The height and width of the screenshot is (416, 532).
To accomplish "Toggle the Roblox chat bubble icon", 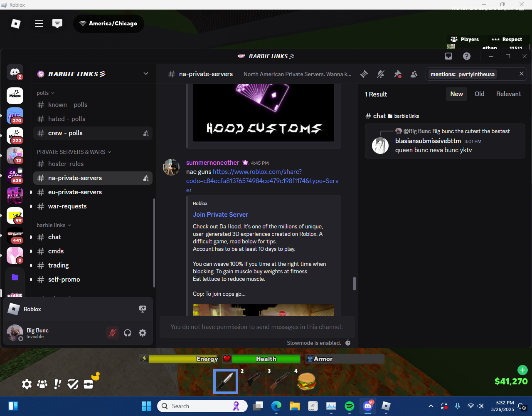I will pos(57,24).
